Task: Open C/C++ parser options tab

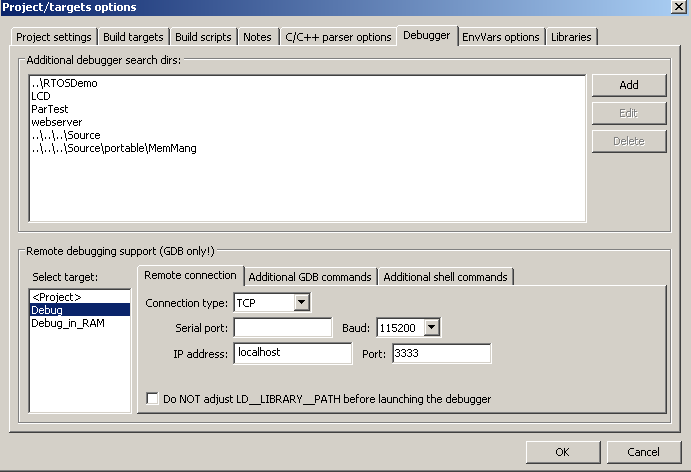Action: (x=338, y=37)
